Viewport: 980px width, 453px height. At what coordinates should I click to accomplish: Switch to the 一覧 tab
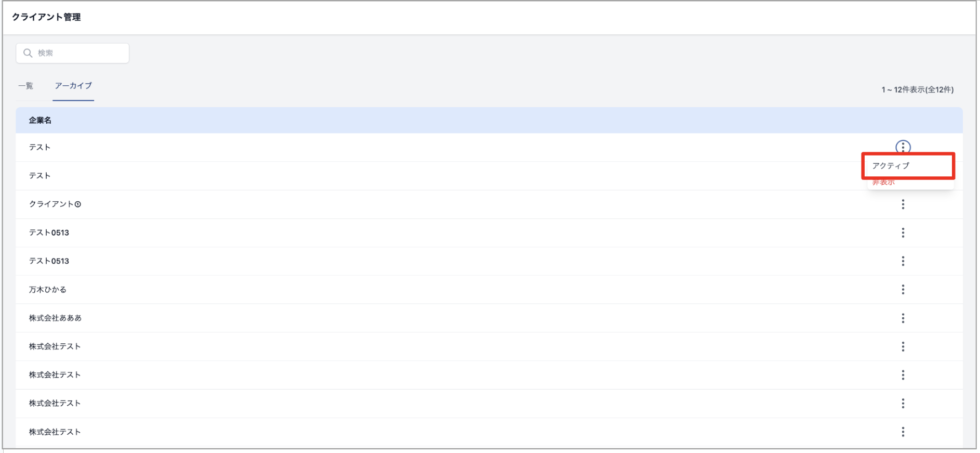(x=26, y=86)
